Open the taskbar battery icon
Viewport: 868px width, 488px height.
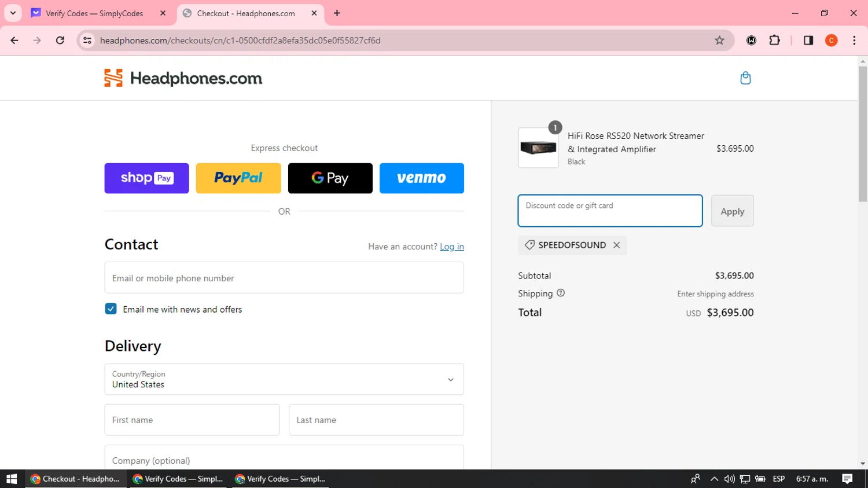(760, 479)
